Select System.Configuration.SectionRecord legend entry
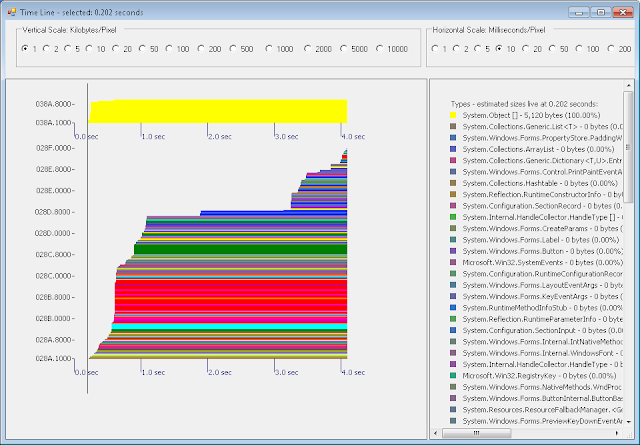This screenshot has width=640, height=445. coord(542,206)
